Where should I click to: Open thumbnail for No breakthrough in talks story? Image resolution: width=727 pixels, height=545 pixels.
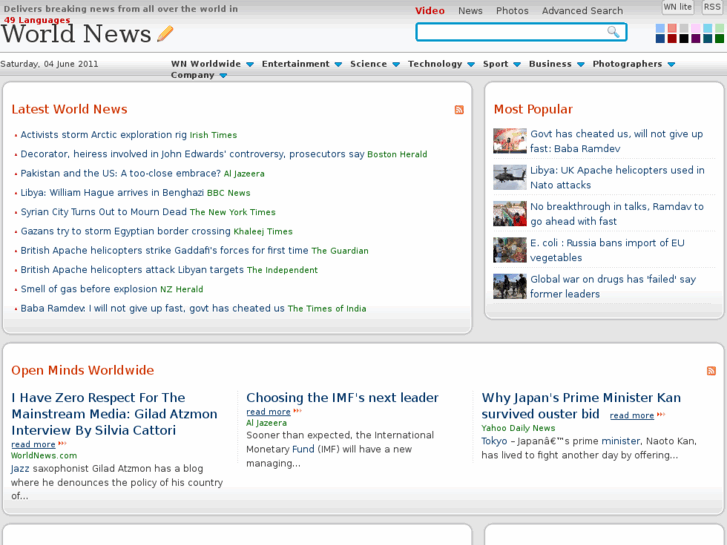point(510,213)
